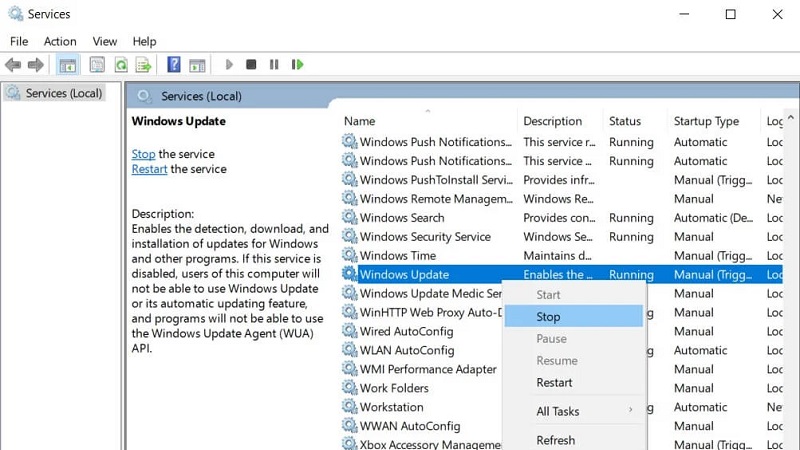The width and height of the screenshot is (800, 450).
Task: Open the Help menu
Action: point(144,41)
